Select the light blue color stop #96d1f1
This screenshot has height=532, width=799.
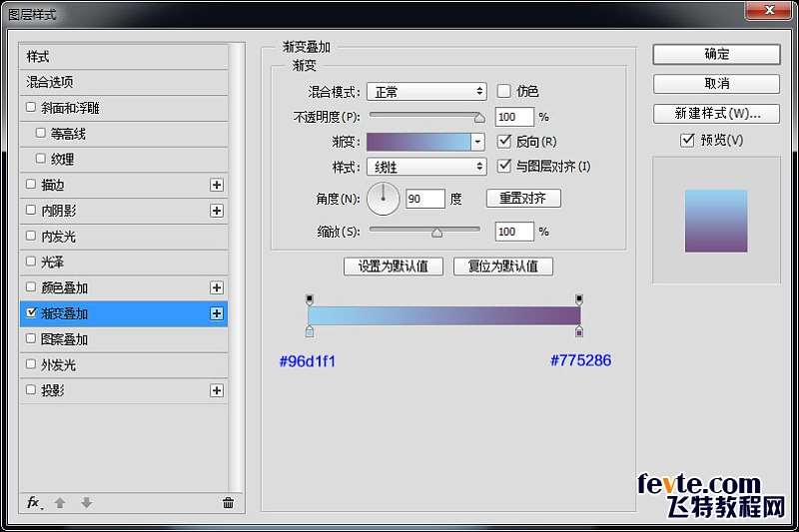click(x=310, y=331)
